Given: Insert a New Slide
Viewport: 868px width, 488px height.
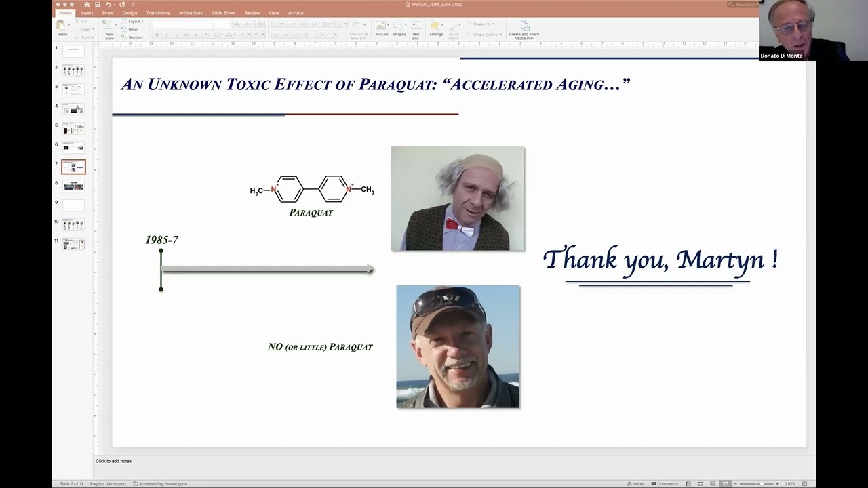Looking at the screenshot, I should pyautogui.click(x=109, y=30).
